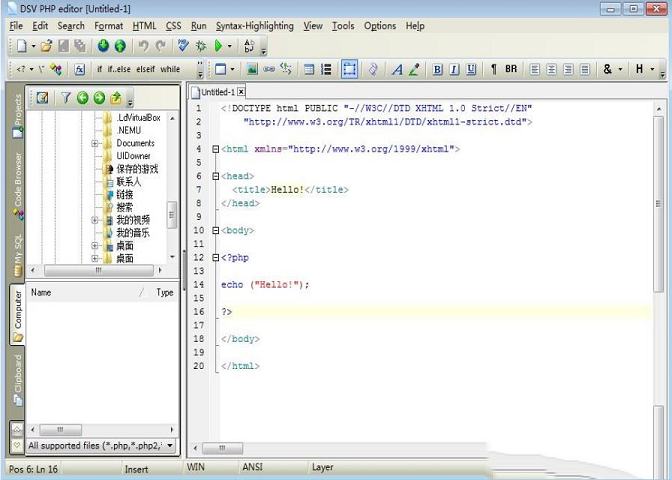
Task: Toggle bold formatting
Action: click(437, 69)
